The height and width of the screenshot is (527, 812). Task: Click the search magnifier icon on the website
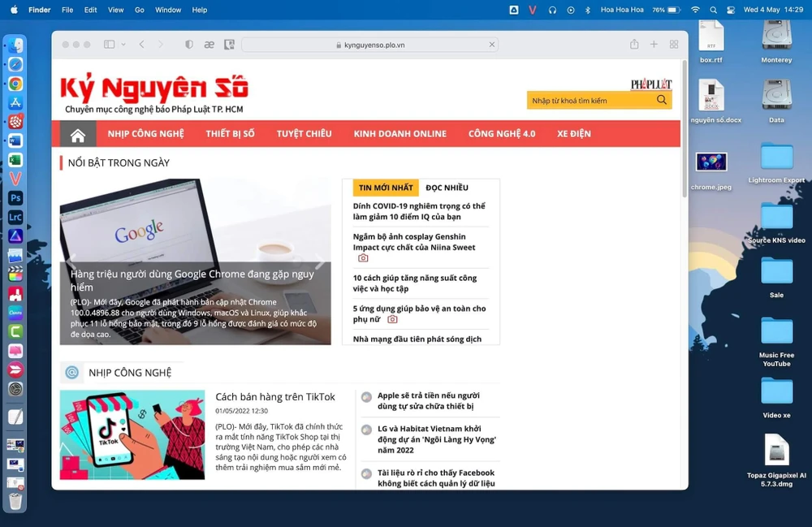click(662, 100)
